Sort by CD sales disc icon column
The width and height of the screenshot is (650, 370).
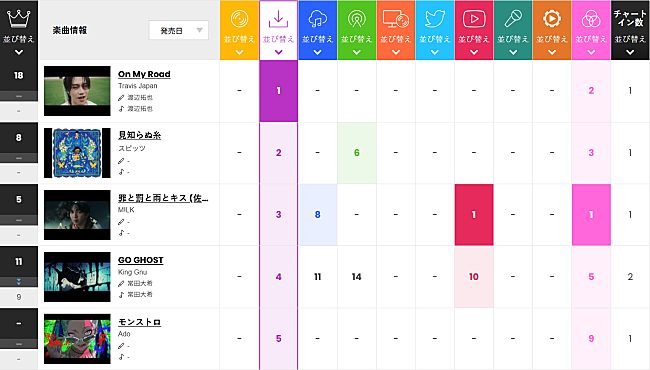tap(239, 30)
